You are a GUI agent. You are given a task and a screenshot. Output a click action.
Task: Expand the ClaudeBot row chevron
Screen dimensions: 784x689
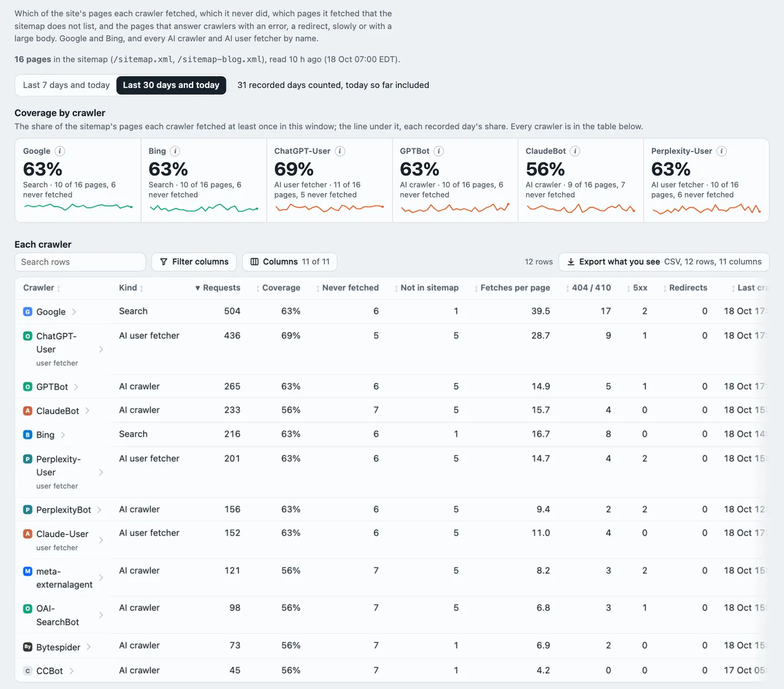87,411
